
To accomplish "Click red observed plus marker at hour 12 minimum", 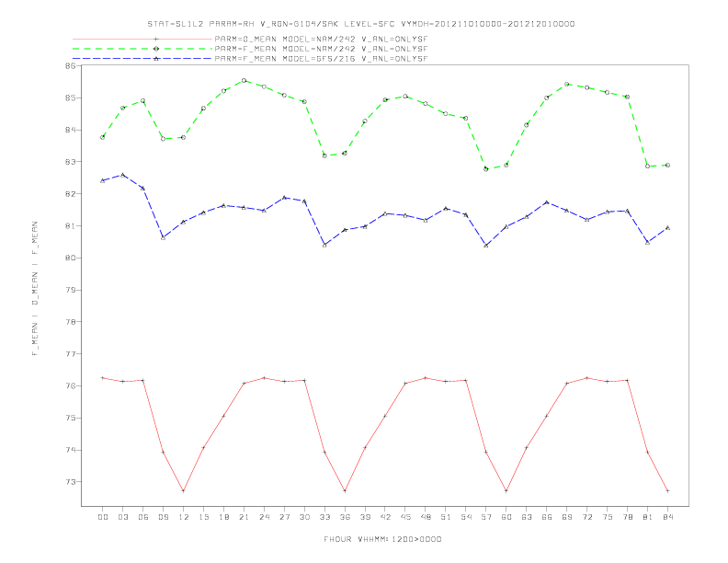I will click(x=184, y=491).
